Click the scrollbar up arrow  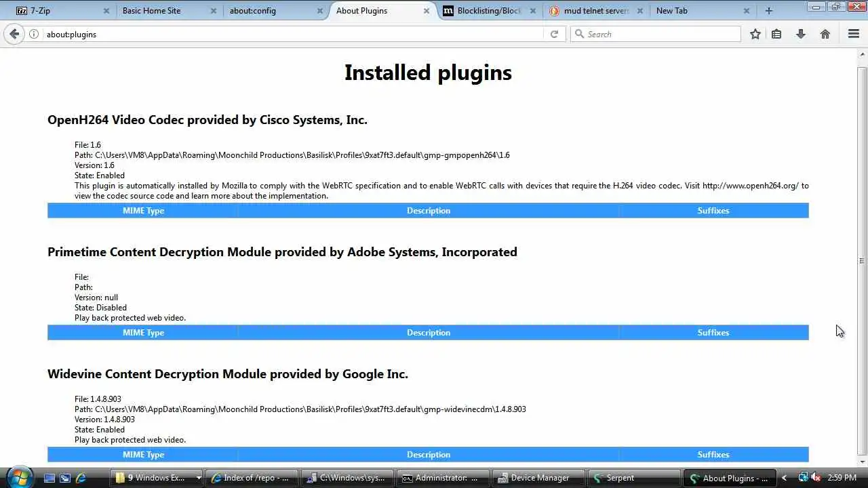pyautogui.click(x=862, y=54)
